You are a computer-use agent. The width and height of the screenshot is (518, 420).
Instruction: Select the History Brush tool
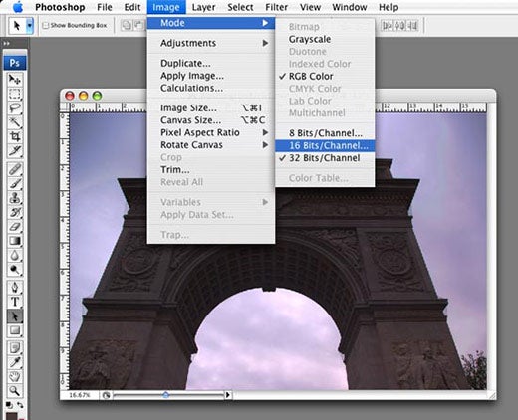pyautogui.click(x=15, y=212)
